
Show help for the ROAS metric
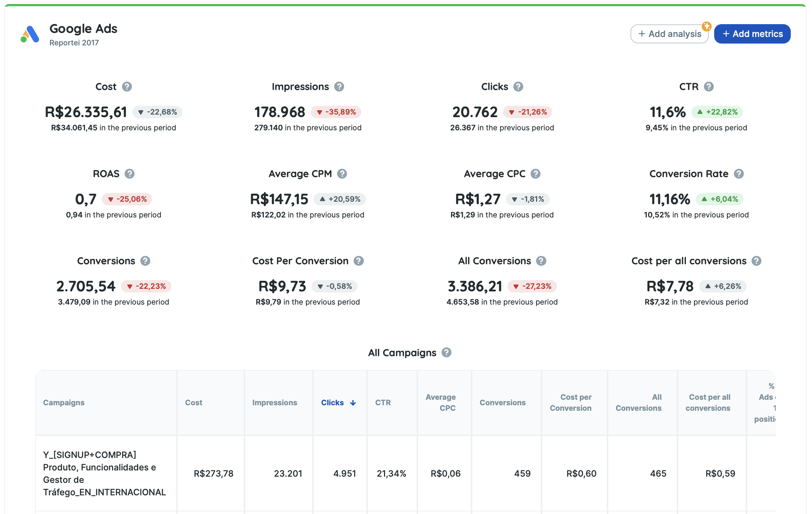coord(129,174)
